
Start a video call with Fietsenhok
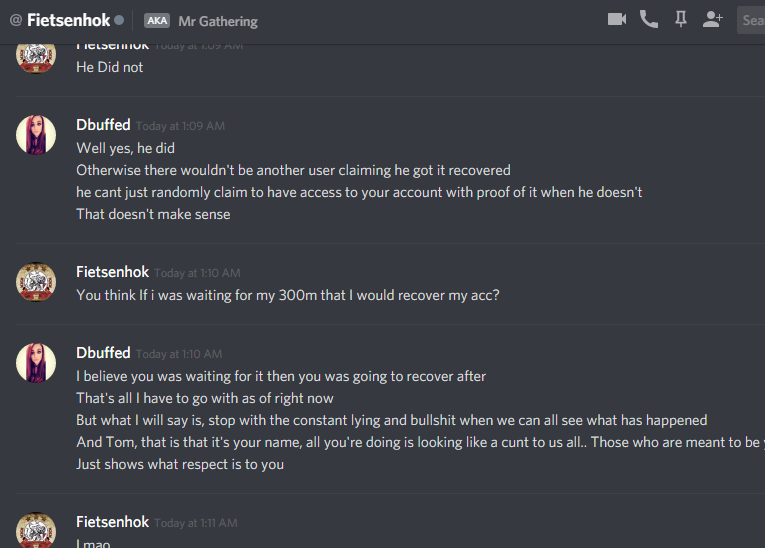(617, 19)
